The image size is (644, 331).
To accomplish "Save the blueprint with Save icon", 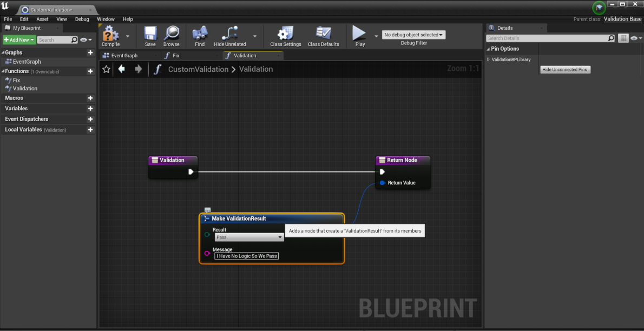I will pos(150,35).
